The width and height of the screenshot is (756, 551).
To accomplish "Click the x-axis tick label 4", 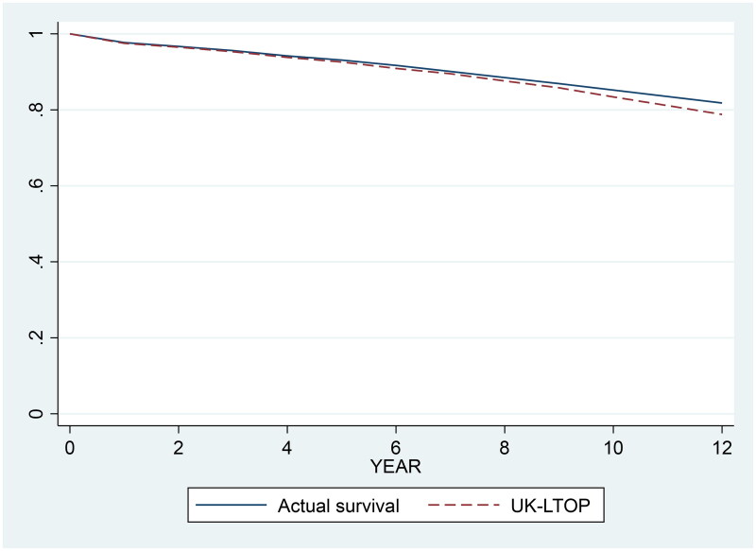I will click(287, 445).
